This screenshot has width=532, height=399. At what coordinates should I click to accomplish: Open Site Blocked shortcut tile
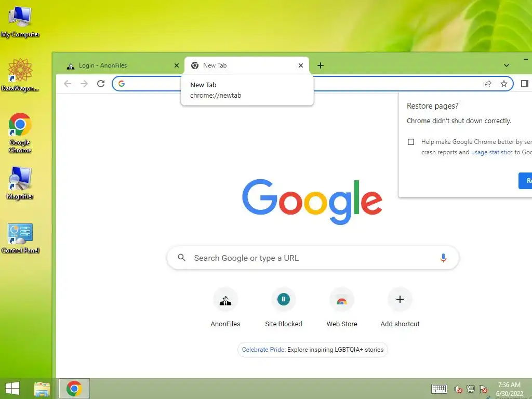(x=283, y=308)
